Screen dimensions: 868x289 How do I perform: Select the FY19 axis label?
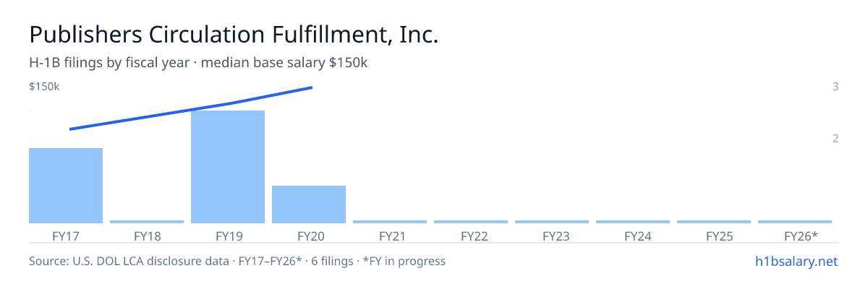228,236
